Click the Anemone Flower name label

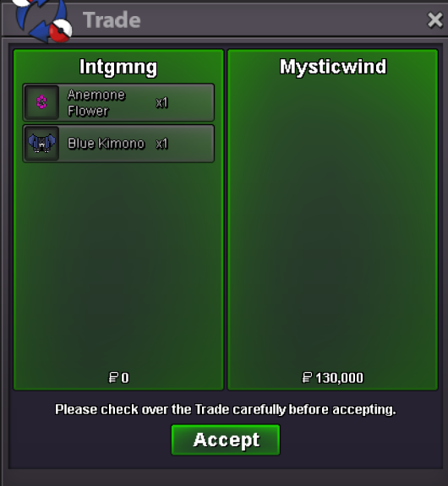[96, 102]
